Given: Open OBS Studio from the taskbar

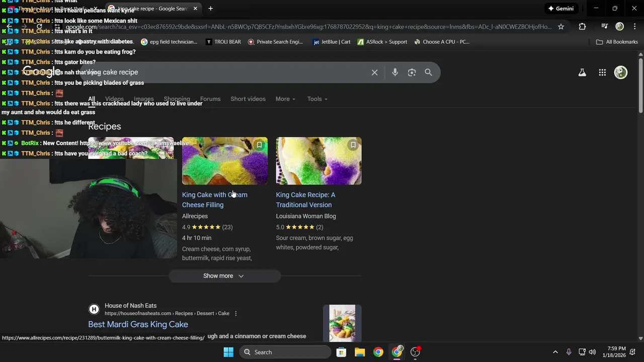Looking at the screenshot, I should coord(416,352).
